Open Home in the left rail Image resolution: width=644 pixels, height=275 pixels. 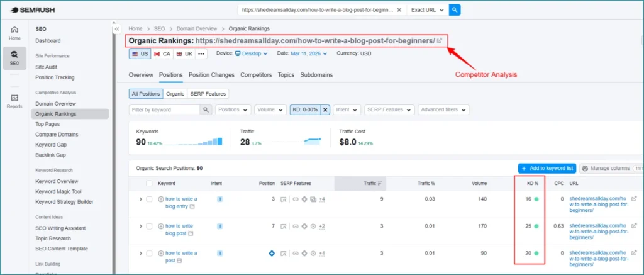point(15,33)
